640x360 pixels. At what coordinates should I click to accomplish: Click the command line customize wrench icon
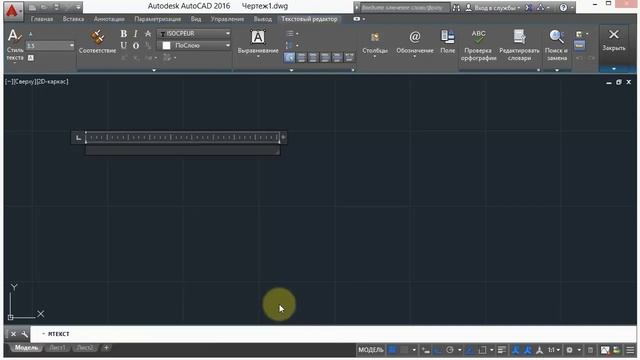tap(24, 334)
